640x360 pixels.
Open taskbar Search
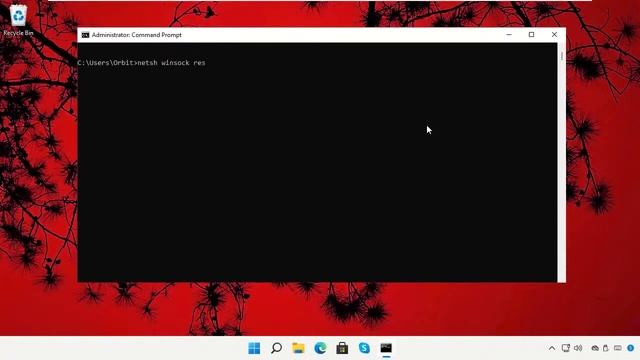tap(276, 348)
